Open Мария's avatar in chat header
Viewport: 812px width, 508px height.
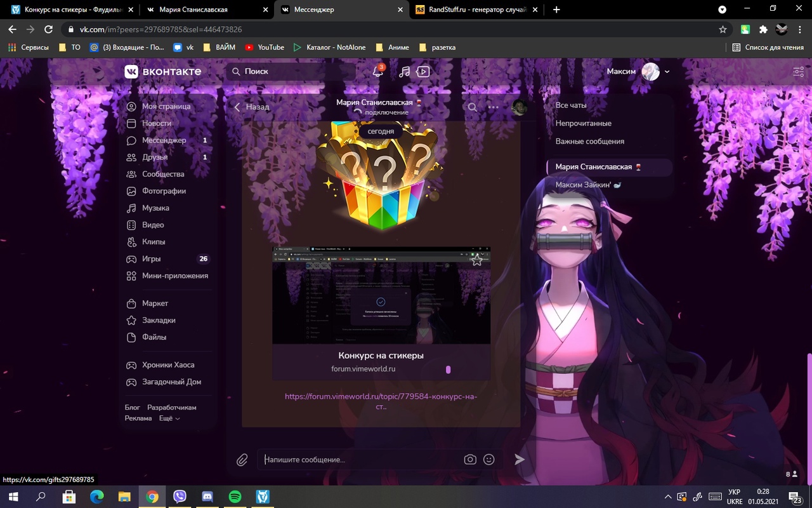point(520,107)
